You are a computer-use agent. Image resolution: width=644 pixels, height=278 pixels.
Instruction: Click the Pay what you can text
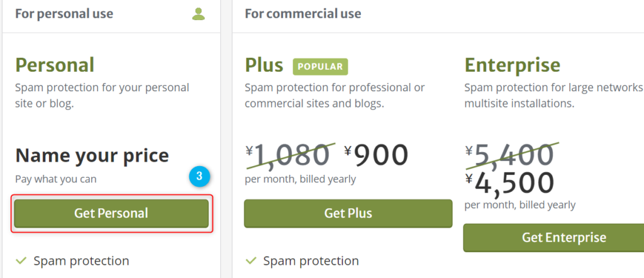(x=56, y=179)
